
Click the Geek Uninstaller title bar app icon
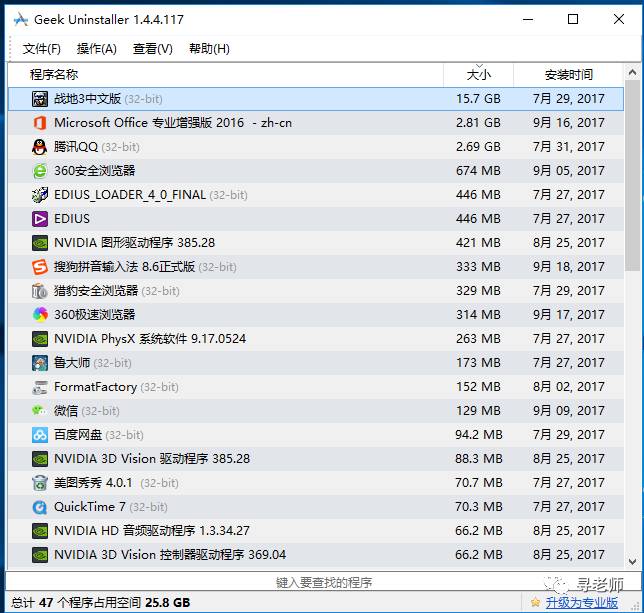(21, 20)
